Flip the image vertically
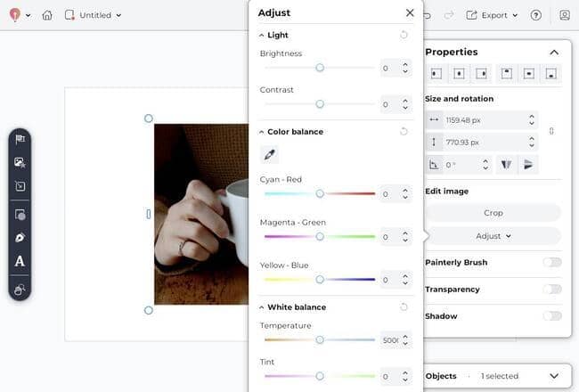 coord(528,165)
